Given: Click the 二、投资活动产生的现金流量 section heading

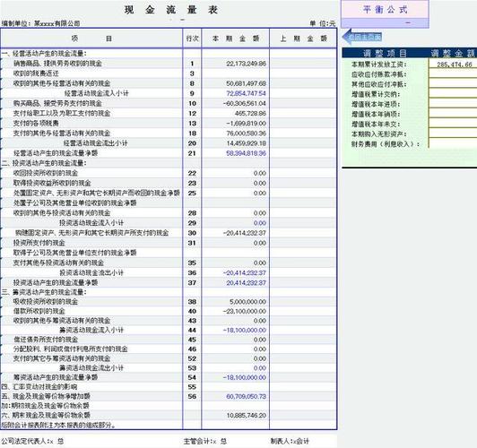Looking at the screenshot, I should (44, 163).
